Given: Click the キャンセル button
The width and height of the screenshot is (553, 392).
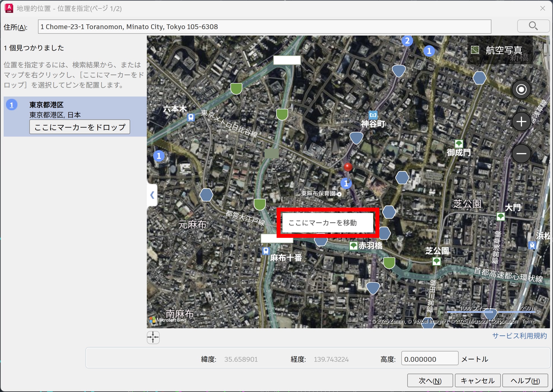Looking at the screenshot, I should [x=477, y=381].
